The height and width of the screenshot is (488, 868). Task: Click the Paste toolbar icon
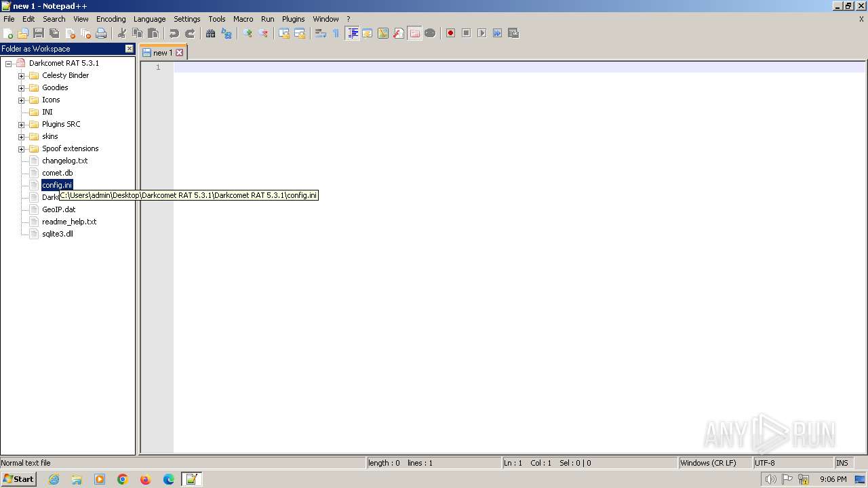tap(153, 33)
